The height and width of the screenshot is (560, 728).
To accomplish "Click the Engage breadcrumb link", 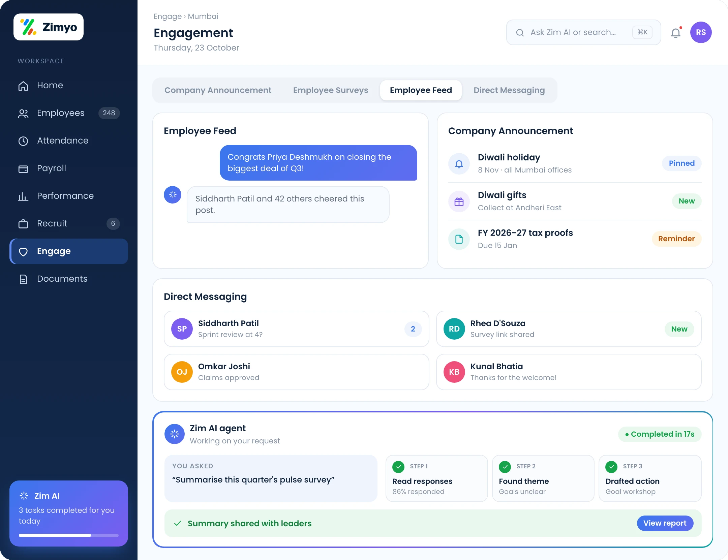I will (168, 17).
